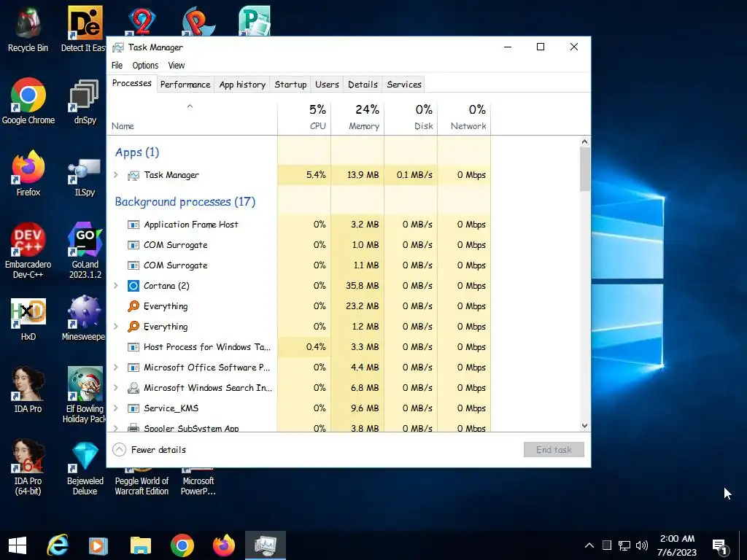Open the Options menu
Screen dimensions: 747x560
coord(145,65)
